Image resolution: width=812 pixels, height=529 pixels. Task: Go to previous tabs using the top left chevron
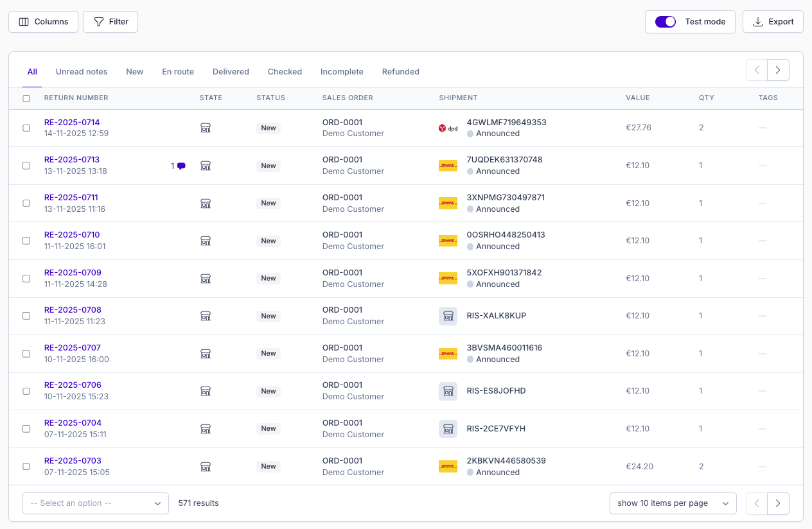(757, 70)
